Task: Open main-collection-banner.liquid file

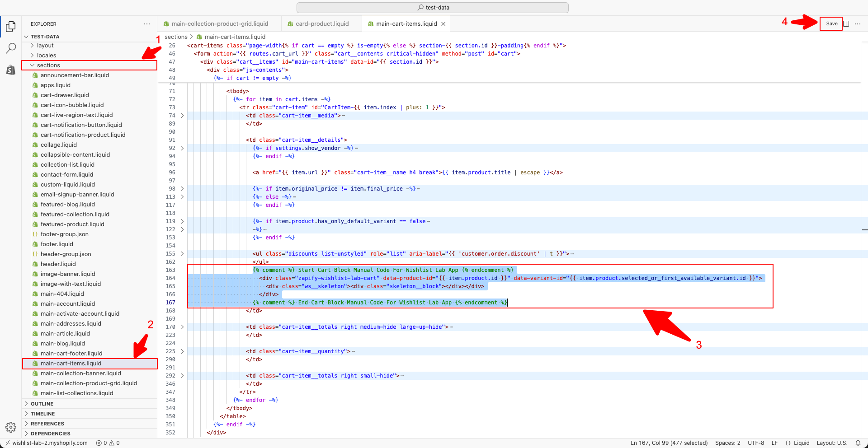Action: [81, 373]
